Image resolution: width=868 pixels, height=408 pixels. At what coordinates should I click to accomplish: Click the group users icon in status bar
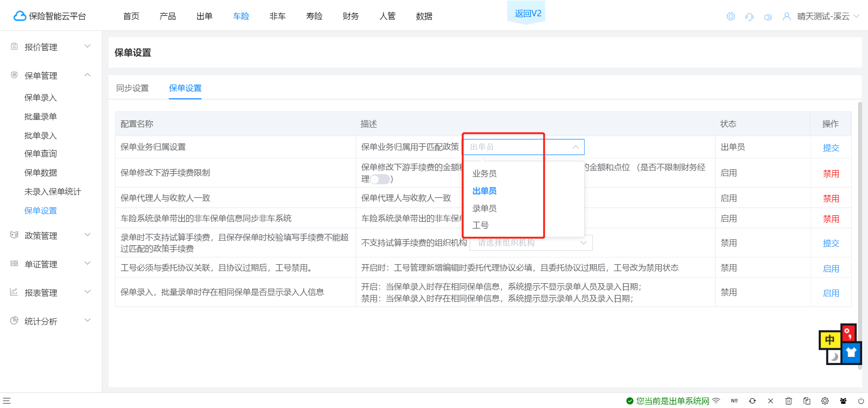tap(843, 401)
